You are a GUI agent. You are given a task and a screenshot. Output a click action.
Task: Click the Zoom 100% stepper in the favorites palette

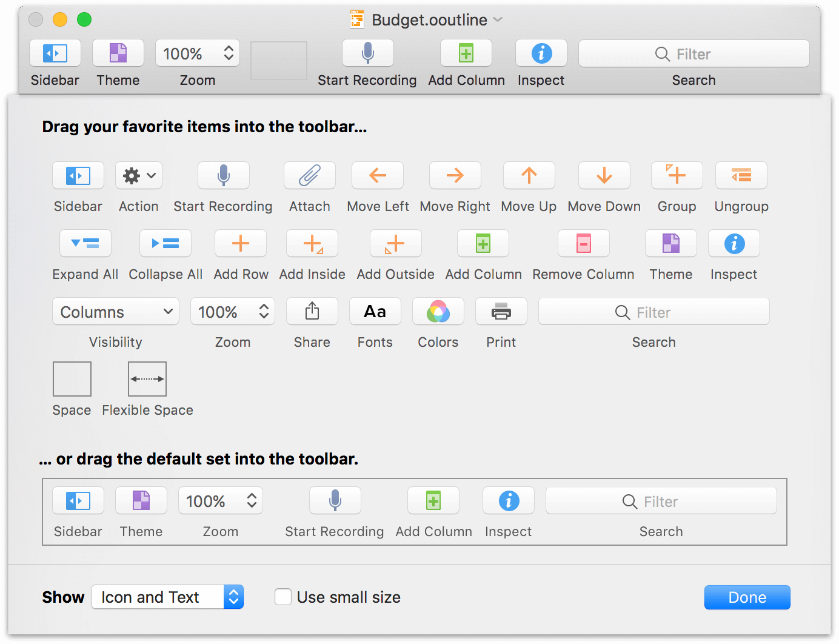[x=233, y=312]
